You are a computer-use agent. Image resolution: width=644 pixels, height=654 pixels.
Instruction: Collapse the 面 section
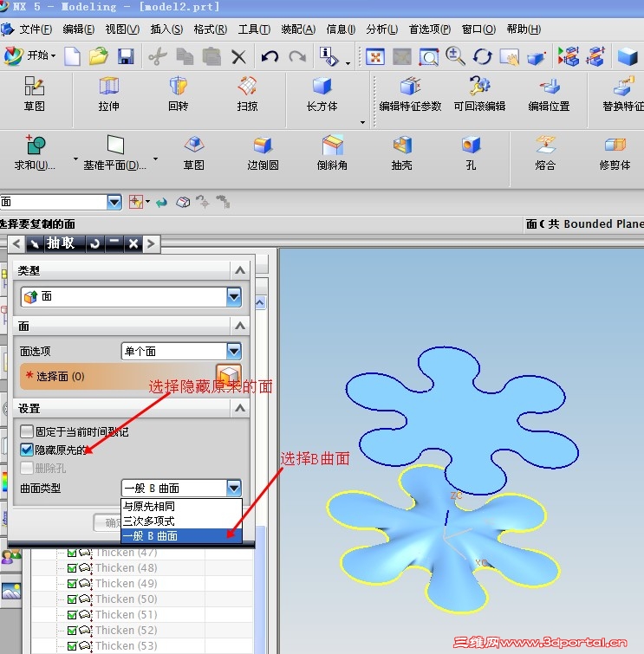pos(240,326)
